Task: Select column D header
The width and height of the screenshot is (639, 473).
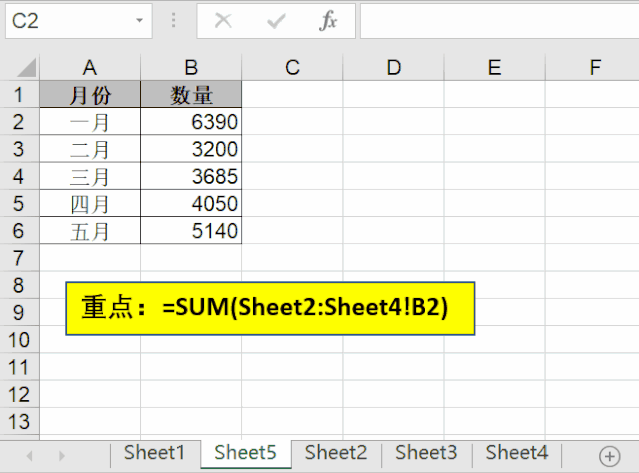Action: (x=394, y=67)
